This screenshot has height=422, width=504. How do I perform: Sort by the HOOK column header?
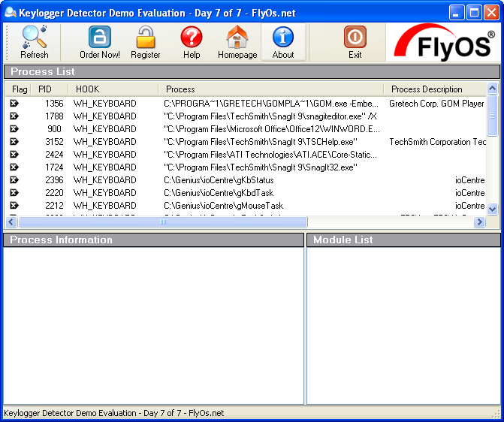113,89
